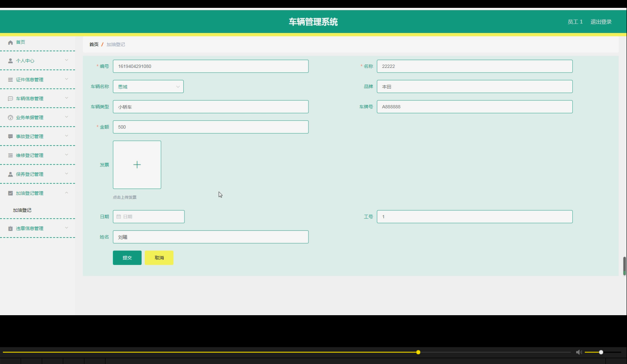
Task: Click the user icon for 保养登记管理
Action: 10,174
